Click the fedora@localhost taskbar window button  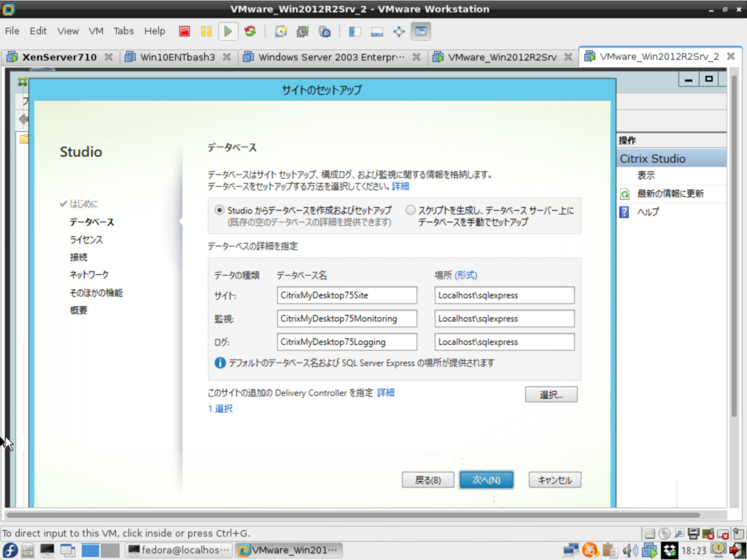(179, 551)
